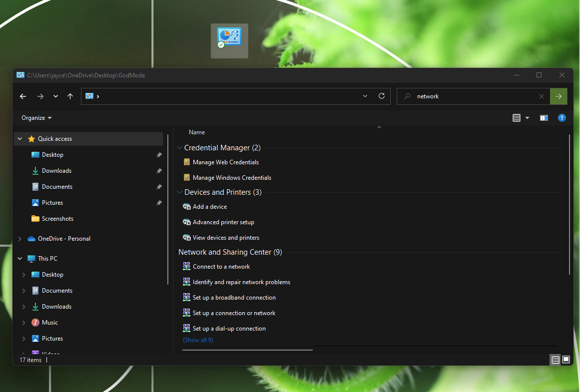Click the Control Panel icon in address bar

click(x=89, y=96)
